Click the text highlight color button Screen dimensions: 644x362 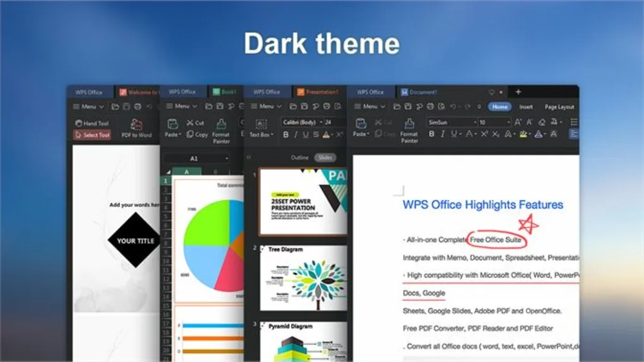tap(523, 134)
